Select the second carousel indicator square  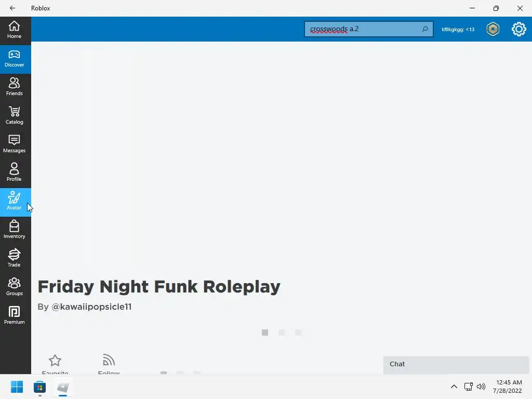(282, 332)
